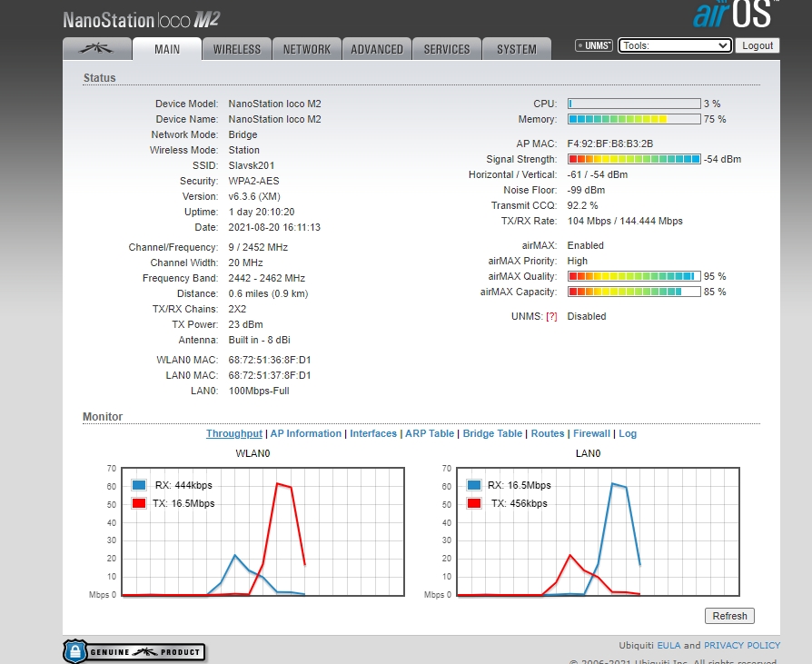The height and width of the screenshot is (664, 812).
Task: Click the version text v6.3.6 (XM)
Action: [254, 196]
